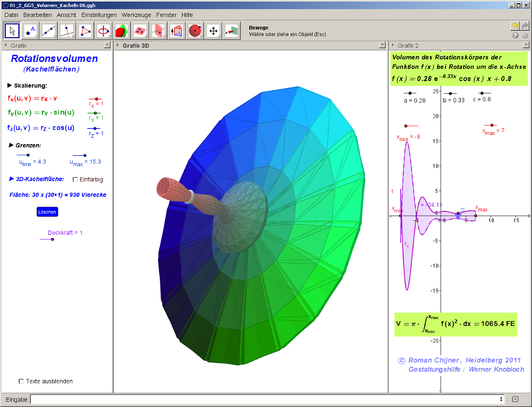
Task: Select the New Point tool
Action: click(x=31, y=31)
